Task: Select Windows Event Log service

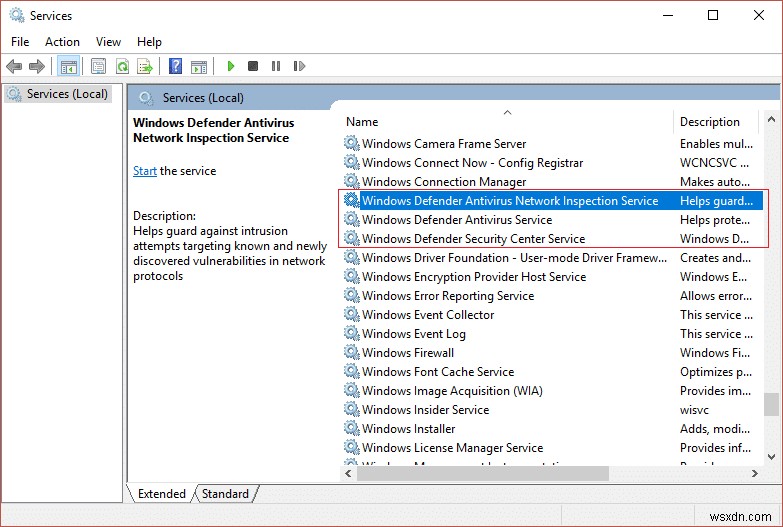Action: [x=552, y=333]
